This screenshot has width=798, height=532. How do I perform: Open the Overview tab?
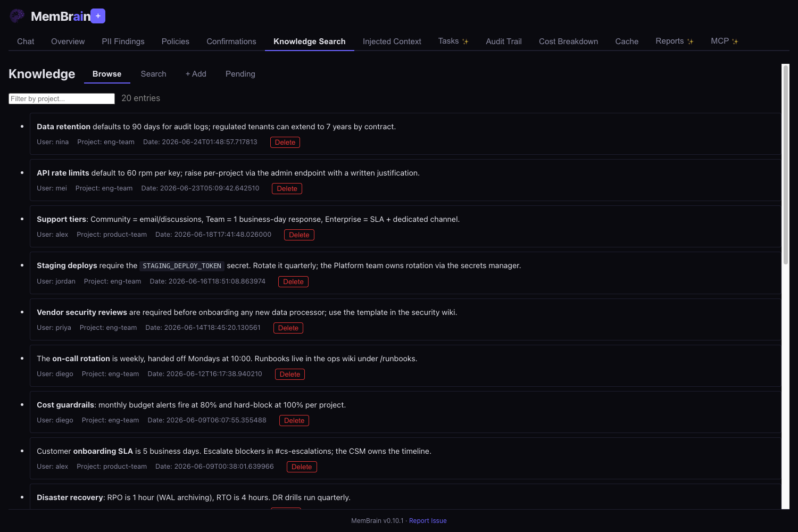coord(68,41)
